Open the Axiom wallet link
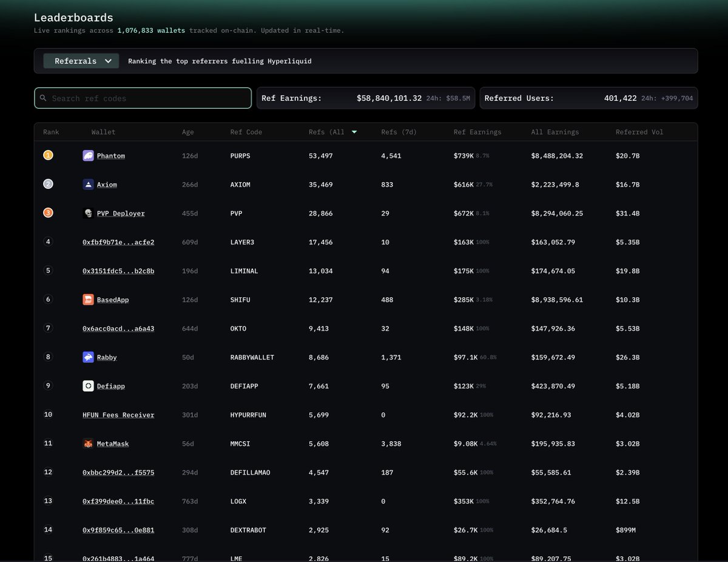Screen dimensions: 728x562 click(107, 185)
